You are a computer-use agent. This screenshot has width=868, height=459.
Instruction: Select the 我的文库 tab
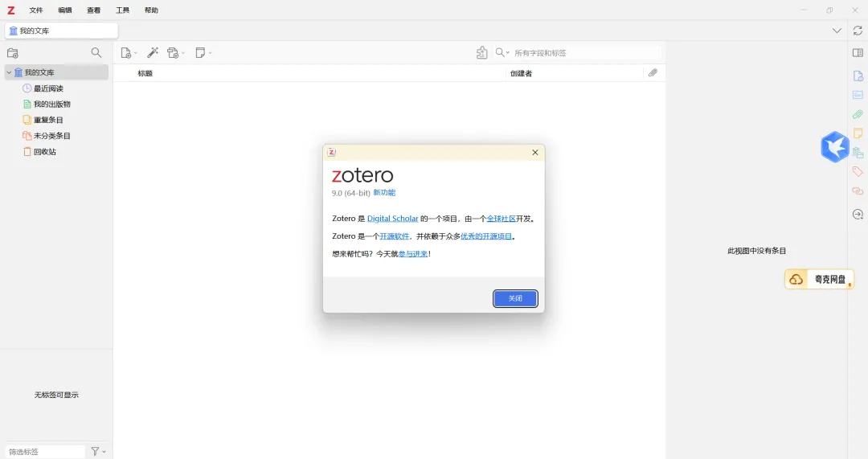pyautogui.click(x=61, y=31)
